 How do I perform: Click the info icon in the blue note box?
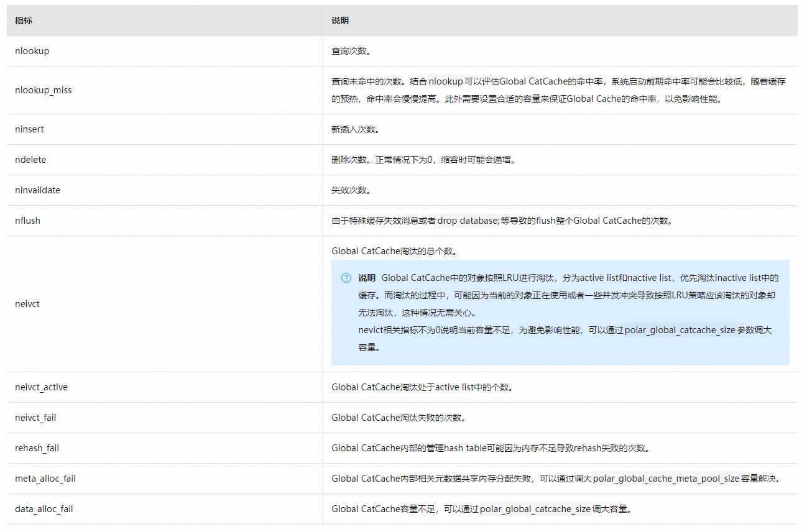click(346, 278)
